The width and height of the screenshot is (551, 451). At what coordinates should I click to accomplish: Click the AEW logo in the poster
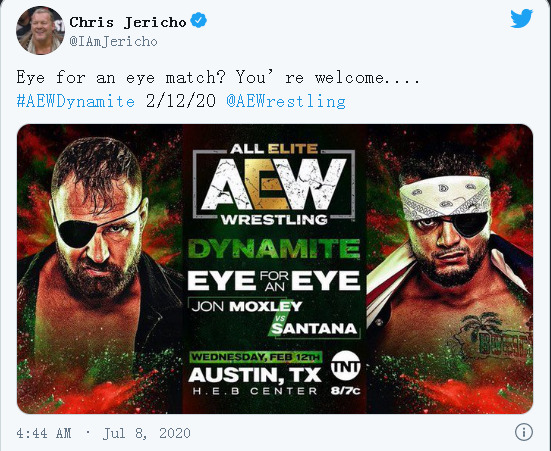click(274, 184)
